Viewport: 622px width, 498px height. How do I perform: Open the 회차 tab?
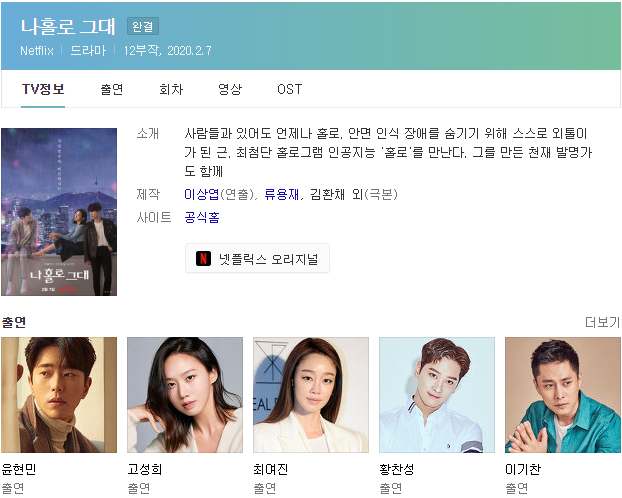point(171,89)
